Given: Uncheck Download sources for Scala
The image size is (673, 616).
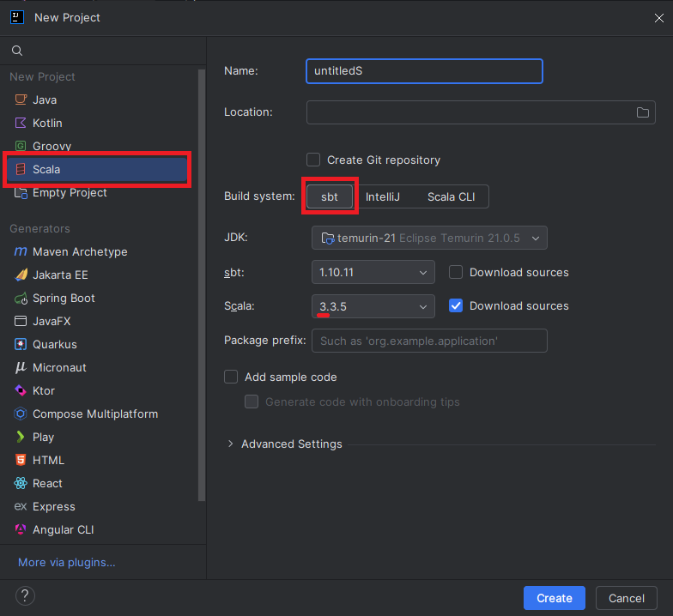Looking at the screenshot, I should tap(456, 305).
